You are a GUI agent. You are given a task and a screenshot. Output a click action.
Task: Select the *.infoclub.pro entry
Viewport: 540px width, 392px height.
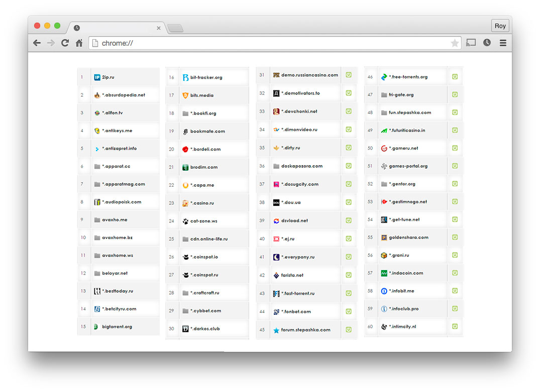point(413,309)
